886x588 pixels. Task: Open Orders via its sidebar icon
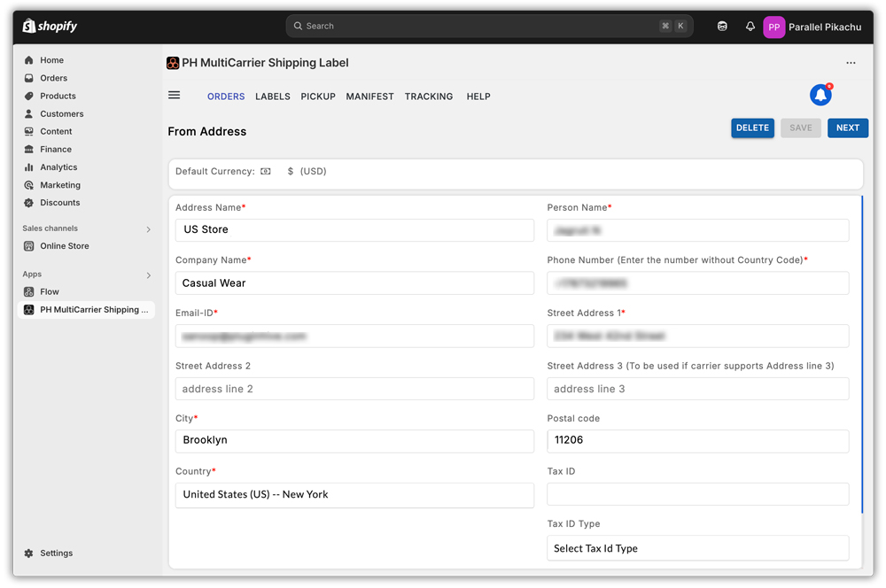click(x=29, y=78)
